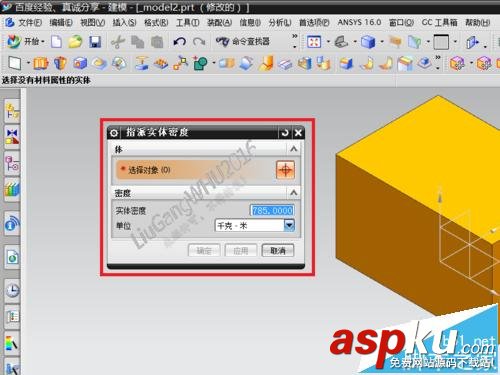Viewport: 500px width, 375px height.
Task: Click the Copy icon in the toolbar
Action: tap(137, 42)
